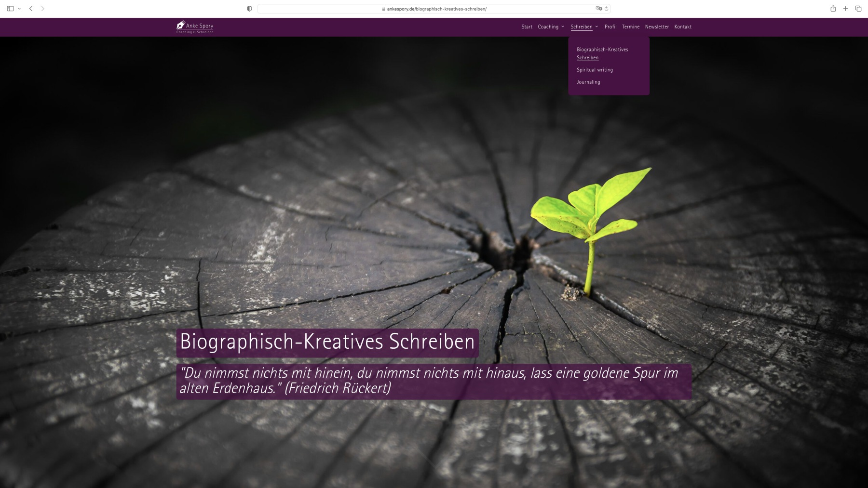Screen dimensions: 868x488
Task: Open a new tab with the plus icon
Action: tap(845, 9)
